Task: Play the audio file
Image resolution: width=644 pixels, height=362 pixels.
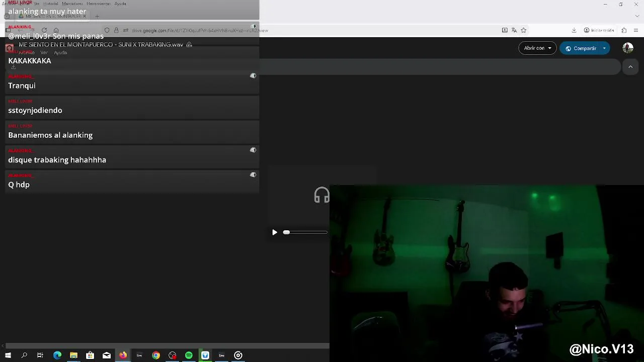Action: point(275,232)
